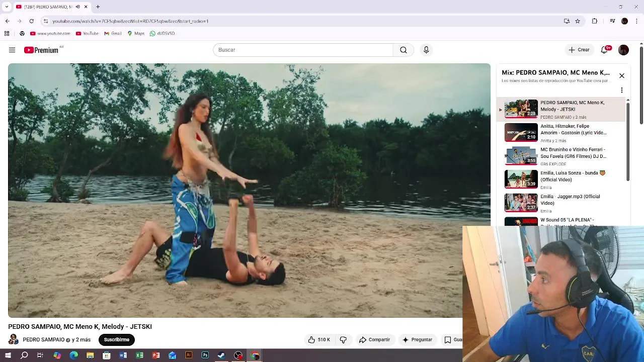This screenshot has width=644, height=362.
Task: Open the YouTube guide hamburger menu
Action: 12,50
